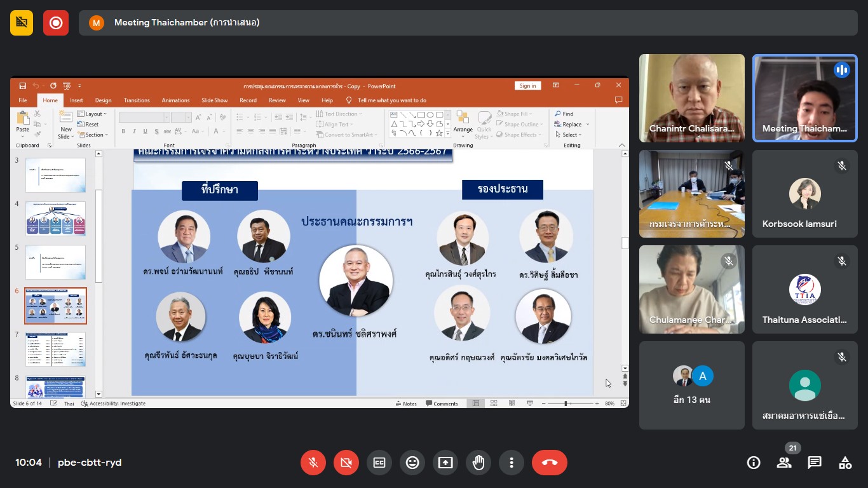Expand the 13 more participants tile
Image resolution: width=868 pixels, height=488 pixels.
pyautogui.click(x=691, y=385)
